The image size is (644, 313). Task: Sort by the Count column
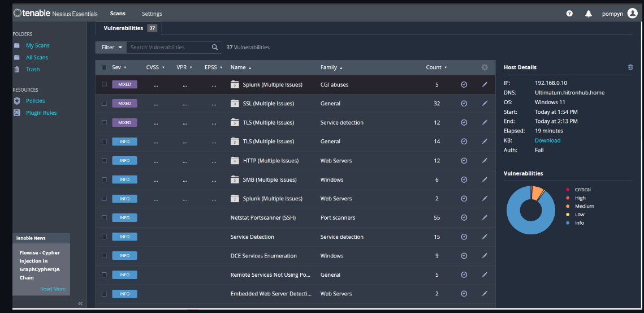click(x=436, y=67)
